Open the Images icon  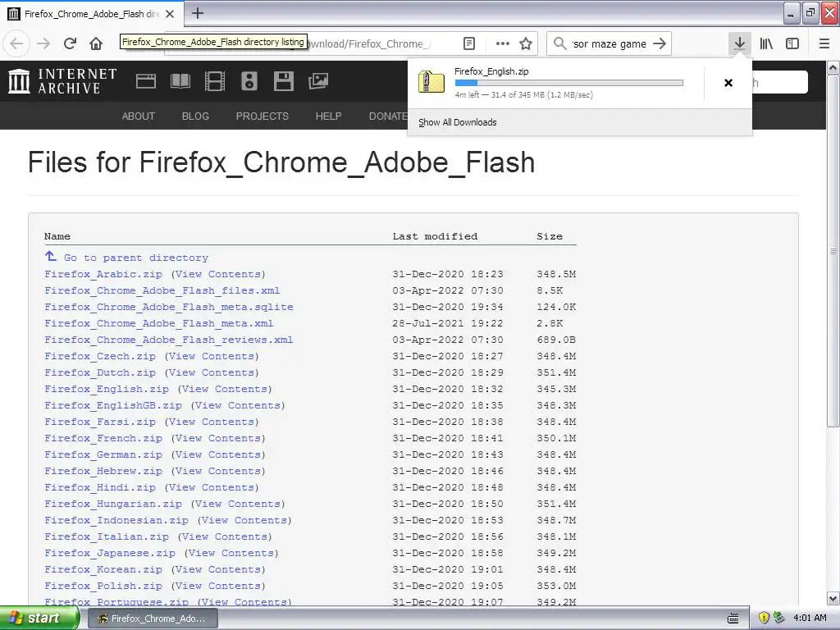coord(318,81)
